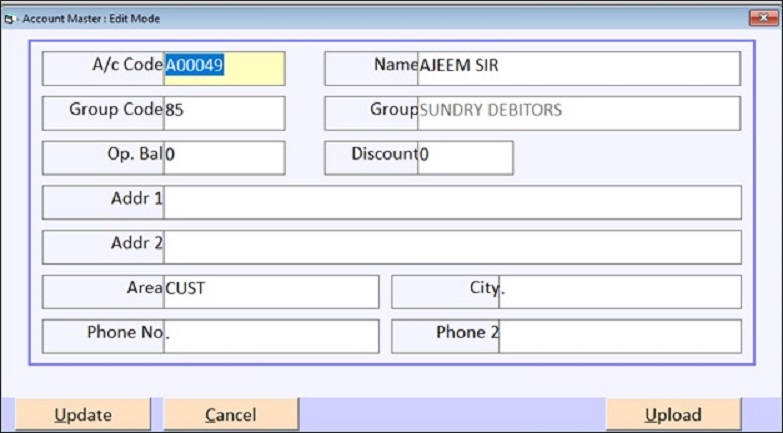
Task: Discard edits via the Cancel button
Action: [231, 415]
